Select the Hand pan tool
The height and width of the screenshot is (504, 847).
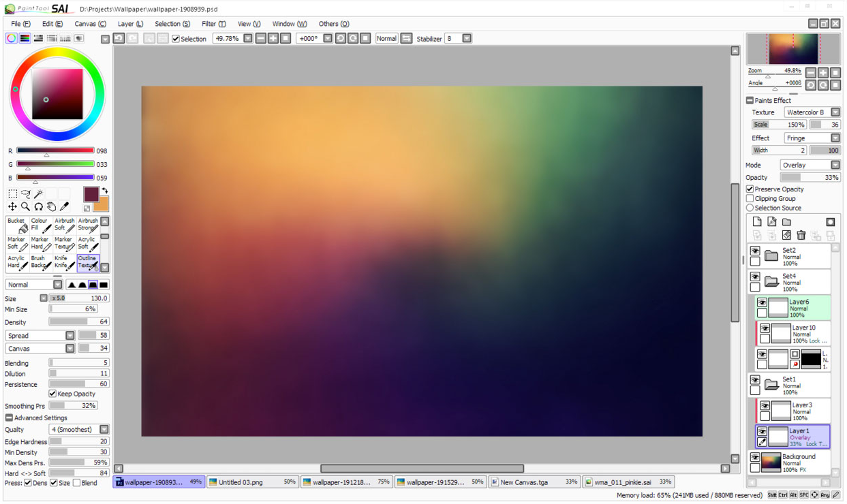coord(51,206)
